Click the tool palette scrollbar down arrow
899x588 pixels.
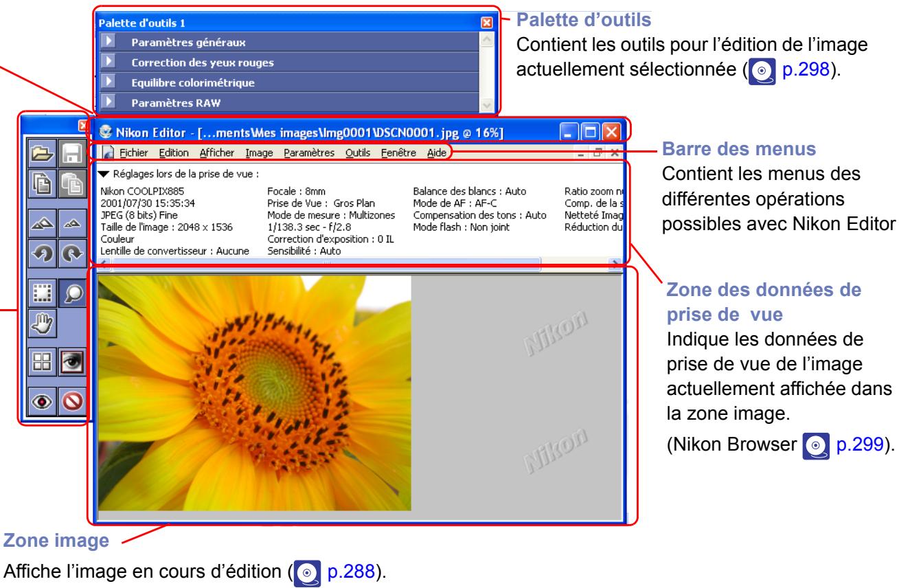click(x=486, y=104)
